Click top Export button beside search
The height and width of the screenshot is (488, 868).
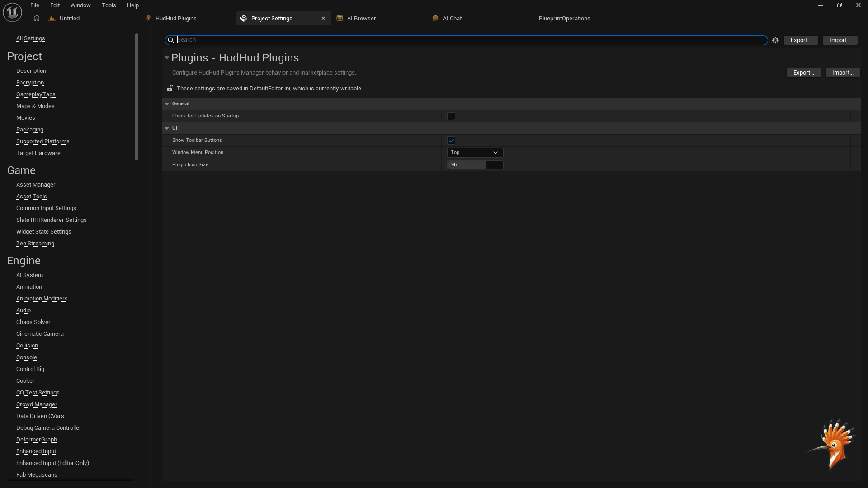coord(801,40)
